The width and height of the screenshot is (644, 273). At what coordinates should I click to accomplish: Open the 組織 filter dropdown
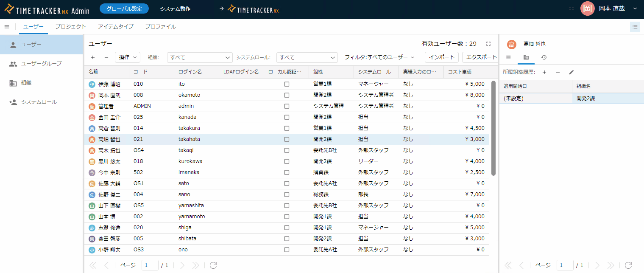(x=200, y=57)
